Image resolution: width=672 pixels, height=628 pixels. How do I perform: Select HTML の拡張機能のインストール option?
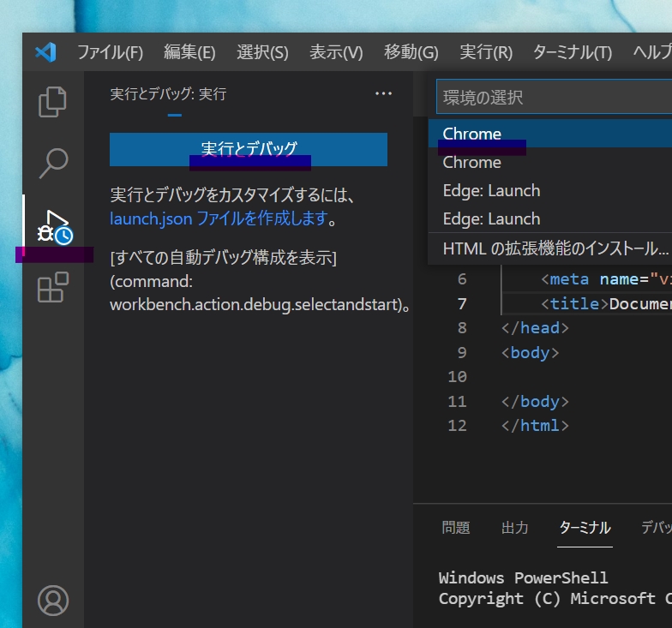coord(553,249)
